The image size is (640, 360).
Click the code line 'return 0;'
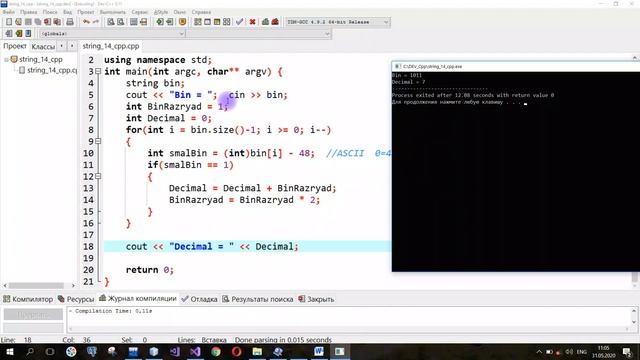point(149,270)
